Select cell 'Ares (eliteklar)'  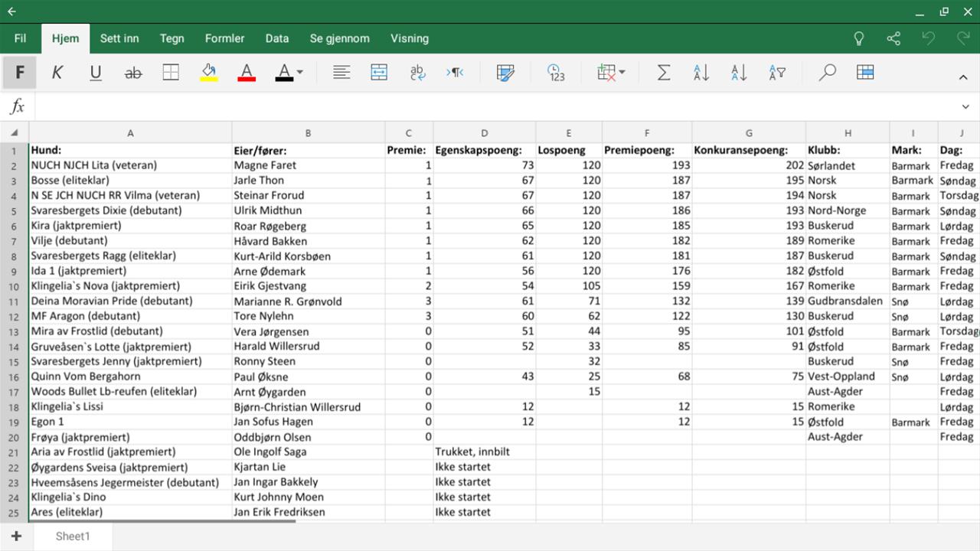[x=130, y=513]
